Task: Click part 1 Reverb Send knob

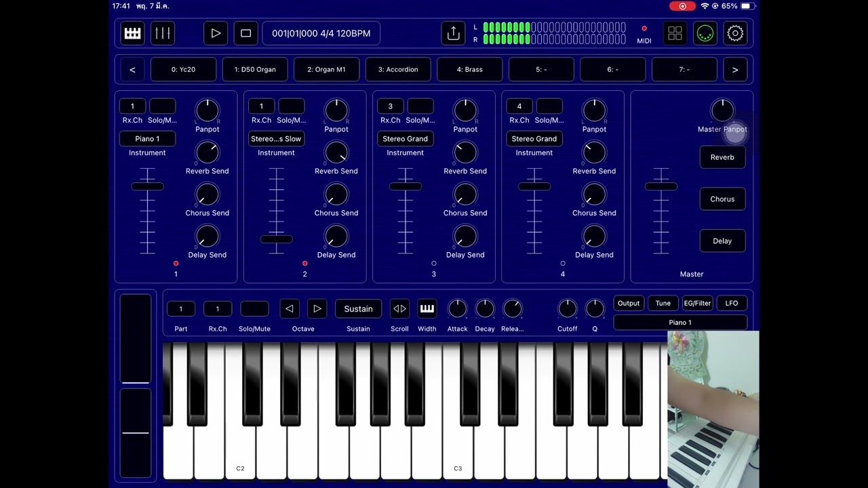Action: pos(207,152)
